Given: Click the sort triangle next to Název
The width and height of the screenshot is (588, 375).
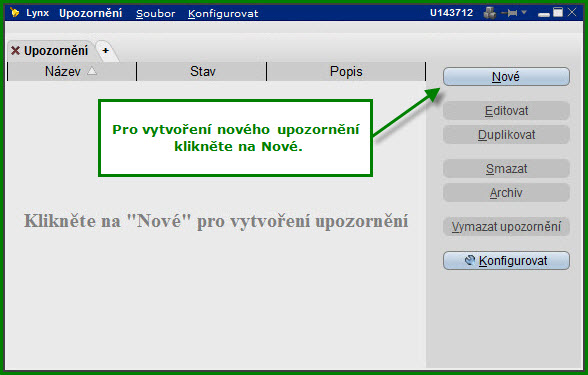Looking at the screenshot, I should click(92, 71).
